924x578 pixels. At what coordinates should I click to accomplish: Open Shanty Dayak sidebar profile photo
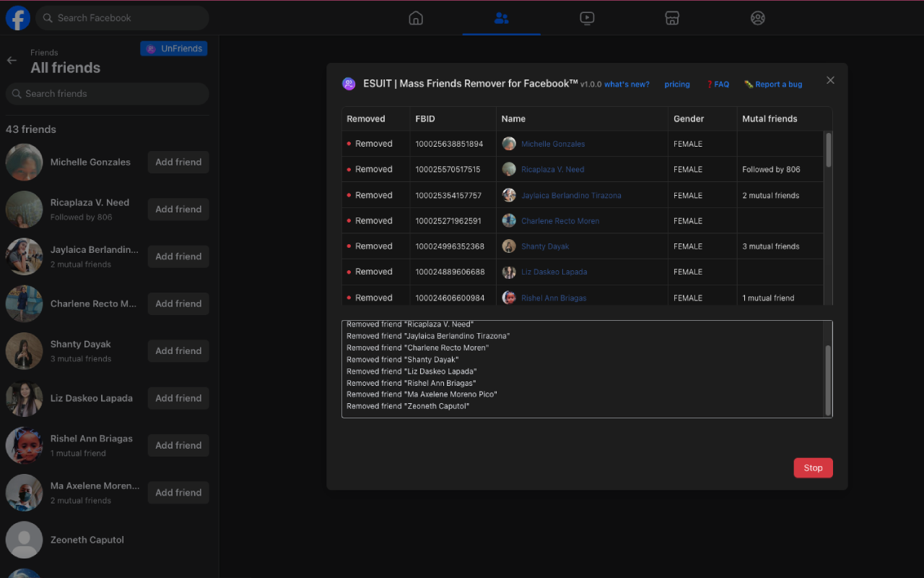(x=25, y=351)
